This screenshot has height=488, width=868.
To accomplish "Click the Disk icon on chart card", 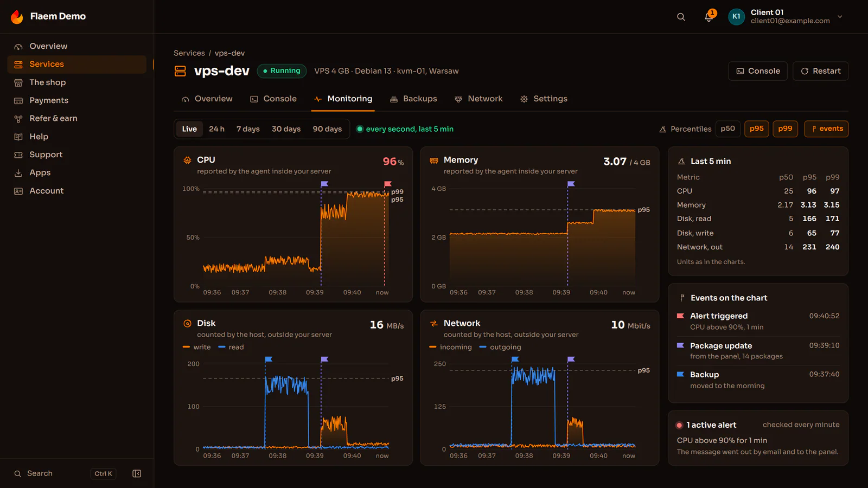I will click(187, 324).
